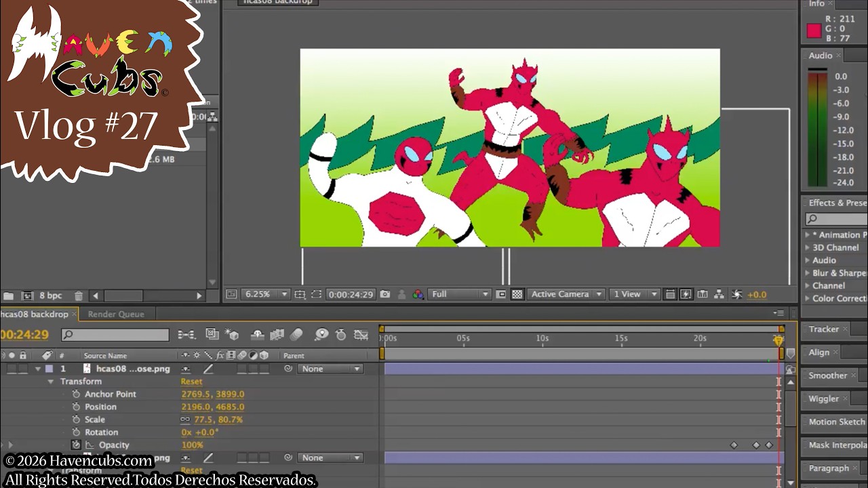868x488 pixels.
Task: Open the Full resolution dropdown
Action: point(460,294)
